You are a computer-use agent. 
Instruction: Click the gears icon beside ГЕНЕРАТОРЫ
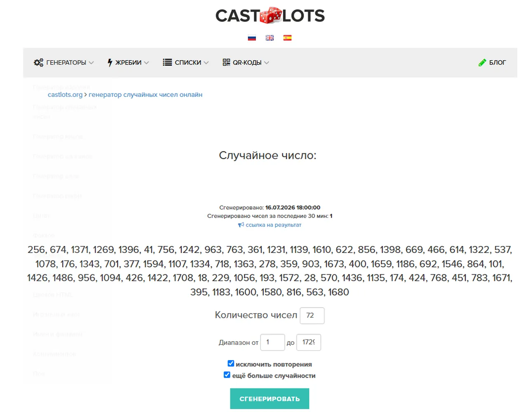point(38,63)
